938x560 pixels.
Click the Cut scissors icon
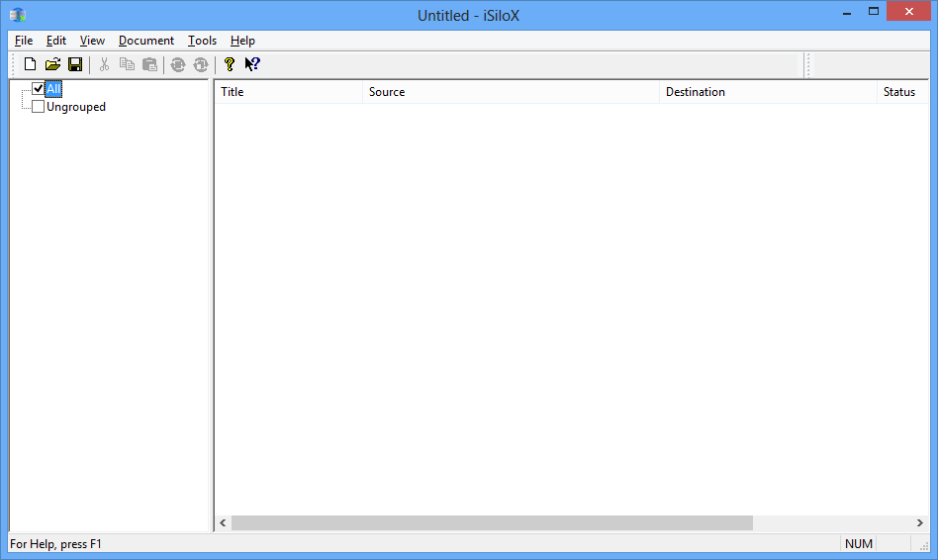(x=104, y=64)
